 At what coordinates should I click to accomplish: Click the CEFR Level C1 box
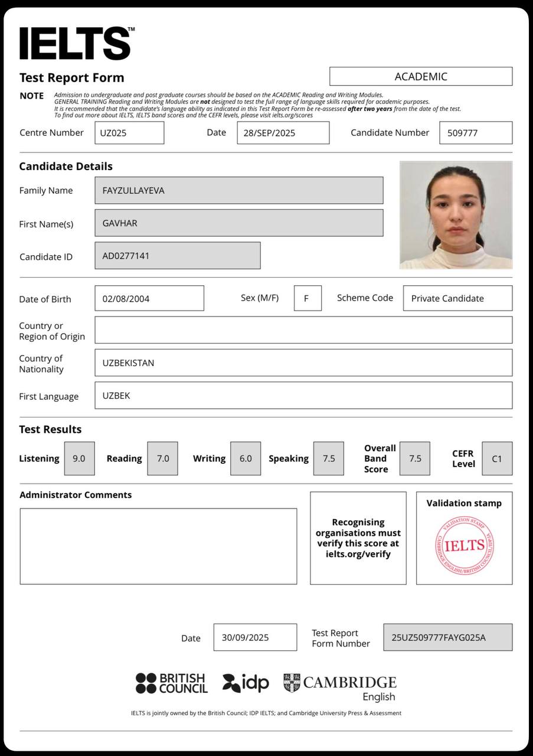coord(496,458)
